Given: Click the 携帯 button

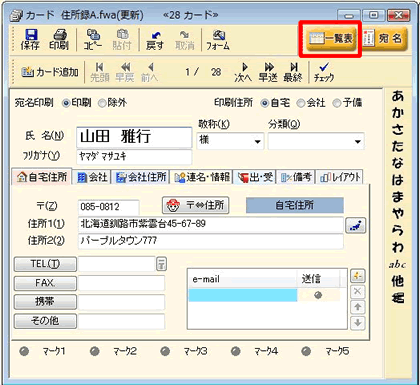Looking at the screenshot, I should click(45, 302).
